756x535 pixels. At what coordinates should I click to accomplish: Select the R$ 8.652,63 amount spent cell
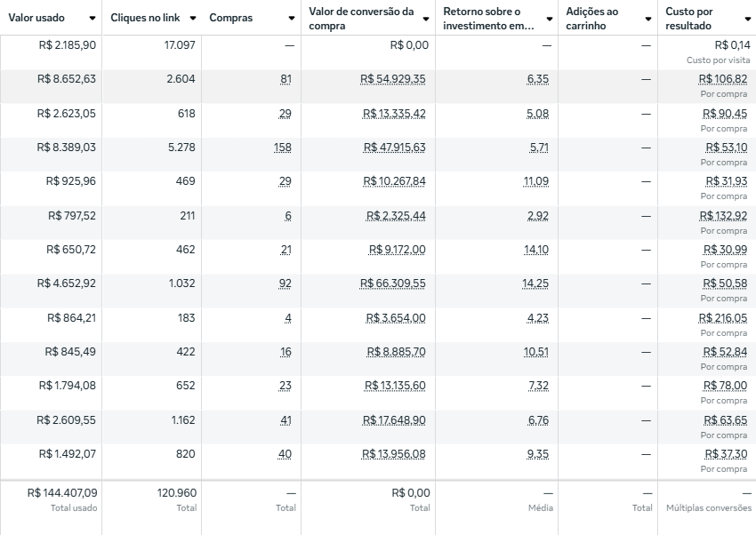tap(67, 79)
